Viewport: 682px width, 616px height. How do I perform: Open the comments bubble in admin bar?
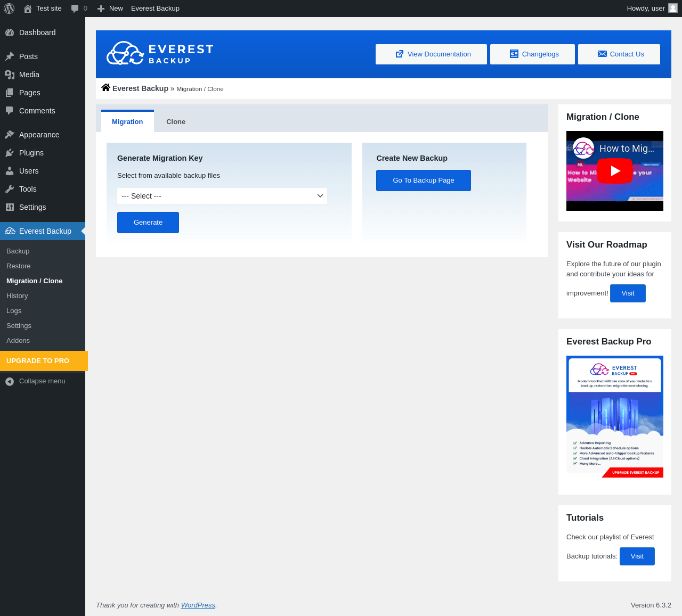click(75, 9)
